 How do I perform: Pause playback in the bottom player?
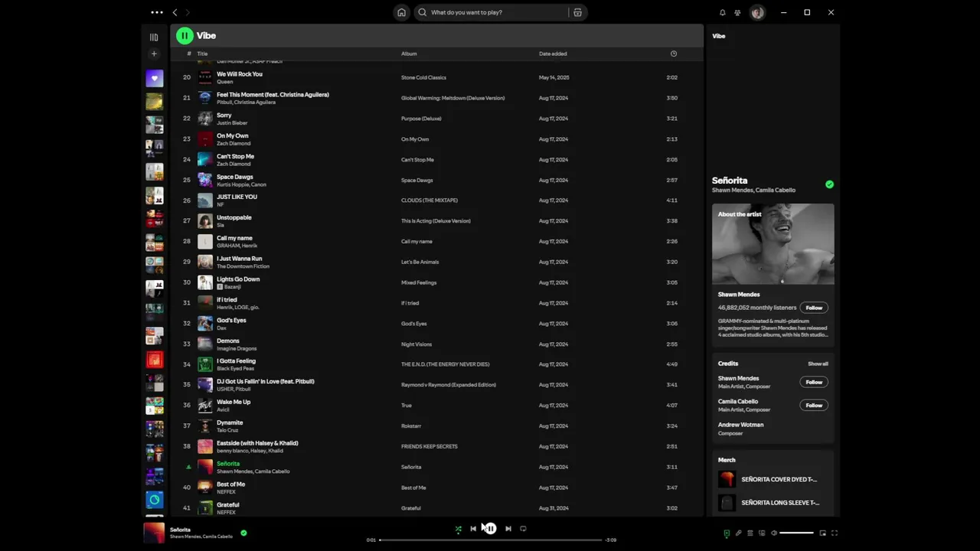pyautogui.click(x=490, y=528)
